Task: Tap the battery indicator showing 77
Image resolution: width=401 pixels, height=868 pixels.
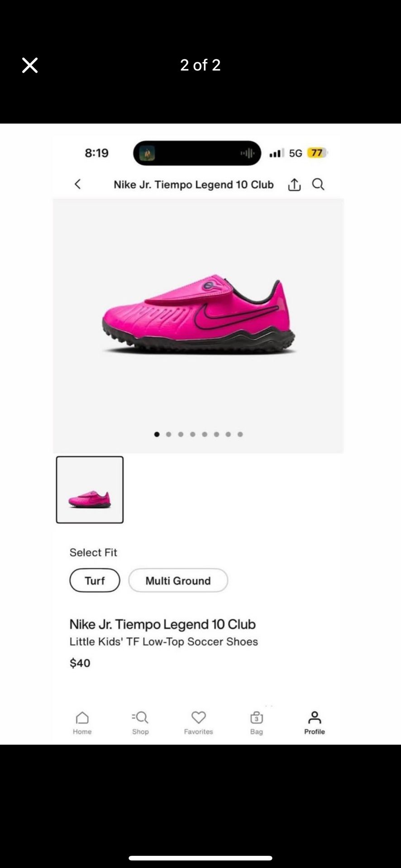Action: 317,153
